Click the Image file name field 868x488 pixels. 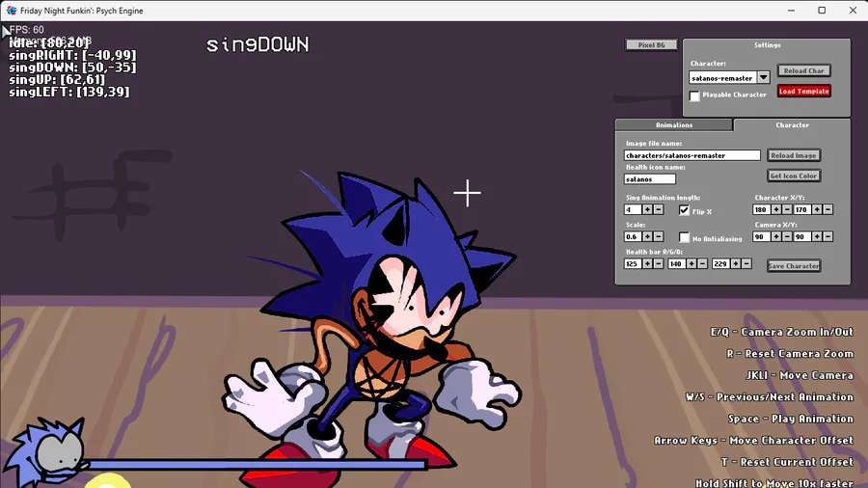(x=692, y=155)
